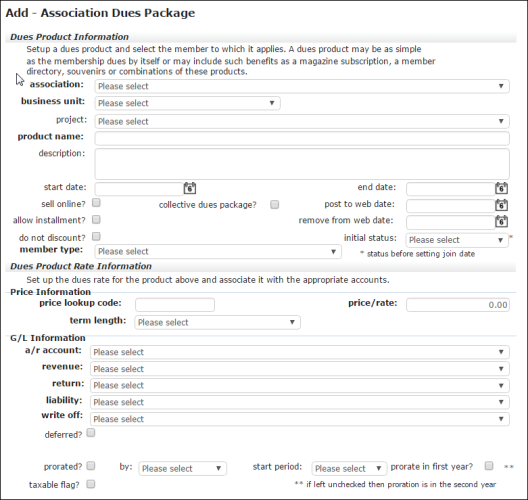The image size is (528, 500).
Task: Check the prorated option
Action: pyautogui.click(x=91, y=466)
